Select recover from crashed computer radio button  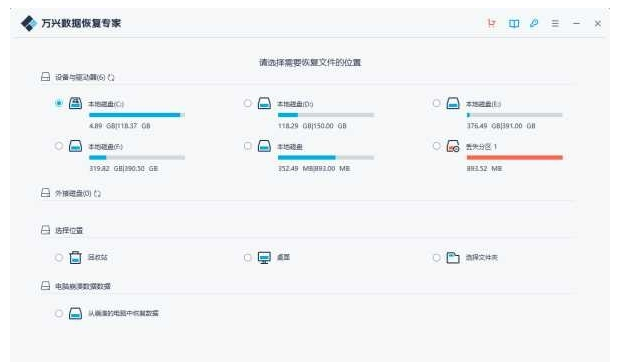click(x=59, y=314)
